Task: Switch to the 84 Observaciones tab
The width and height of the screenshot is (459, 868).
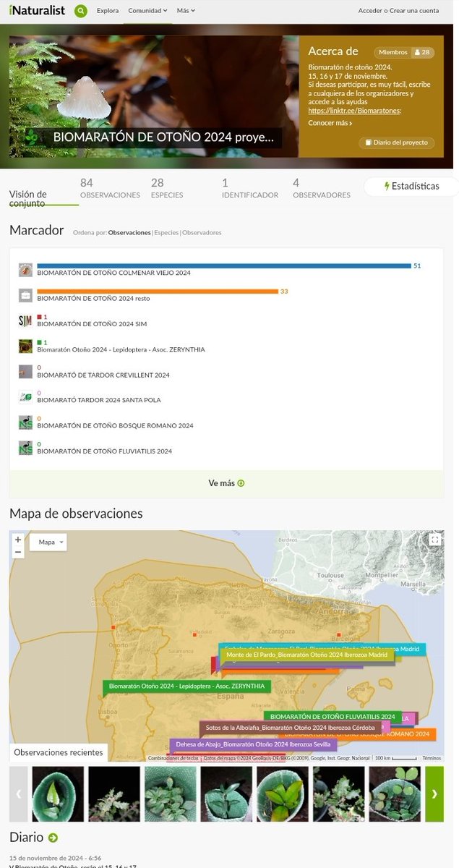Action: (110, 190)
